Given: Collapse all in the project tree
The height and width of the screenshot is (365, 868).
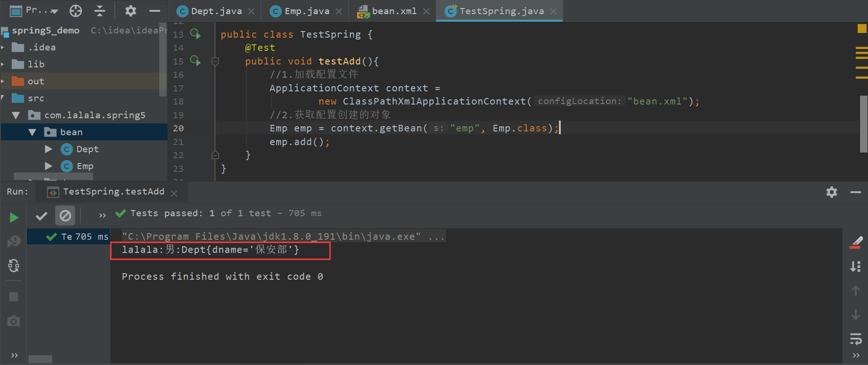Looking at the screenshot, I should (x=100, y=10).
